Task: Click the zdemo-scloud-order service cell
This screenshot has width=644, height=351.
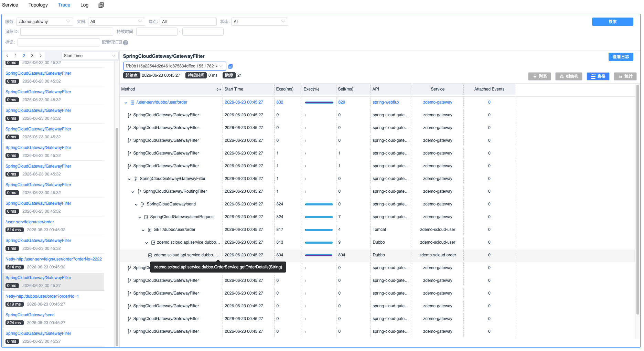Action: 438,255
